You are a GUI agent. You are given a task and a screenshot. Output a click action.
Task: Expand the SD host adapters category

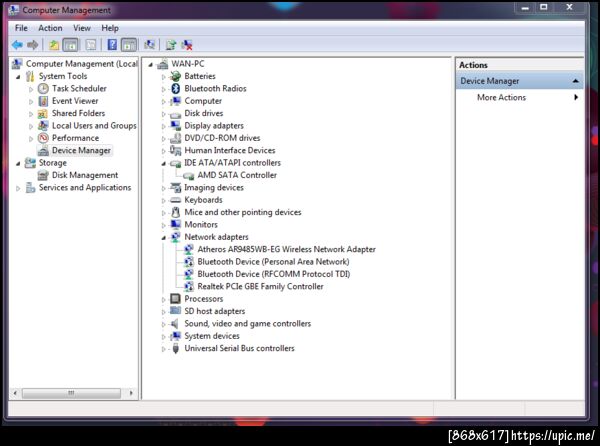click(163, 312)
